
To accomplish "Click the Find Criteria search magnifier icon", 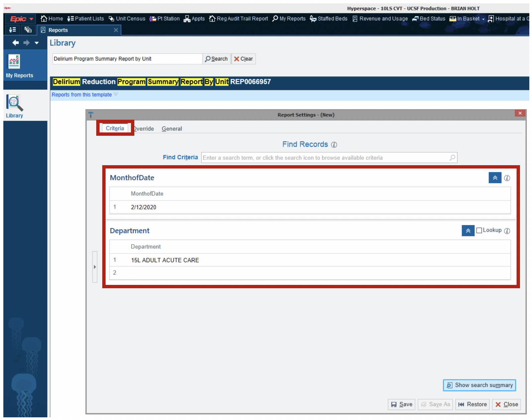I will pyautogui.click(x=452, y=158).
